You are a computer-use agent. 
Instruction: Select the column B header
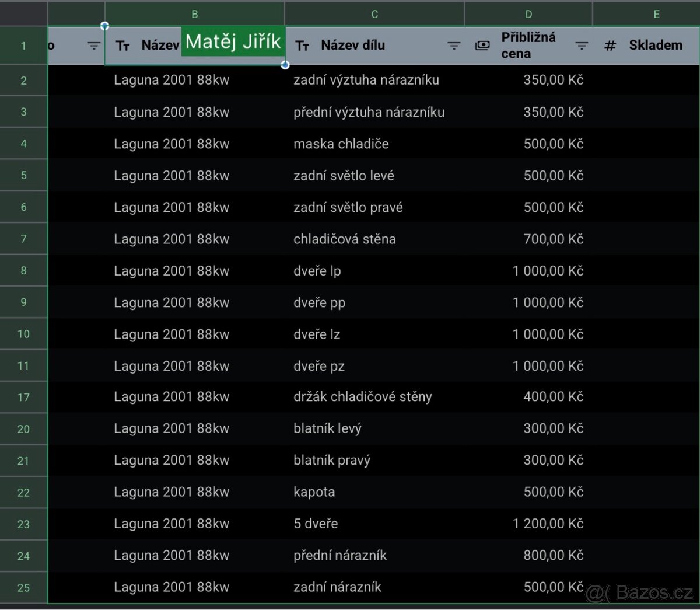(195, 14)
